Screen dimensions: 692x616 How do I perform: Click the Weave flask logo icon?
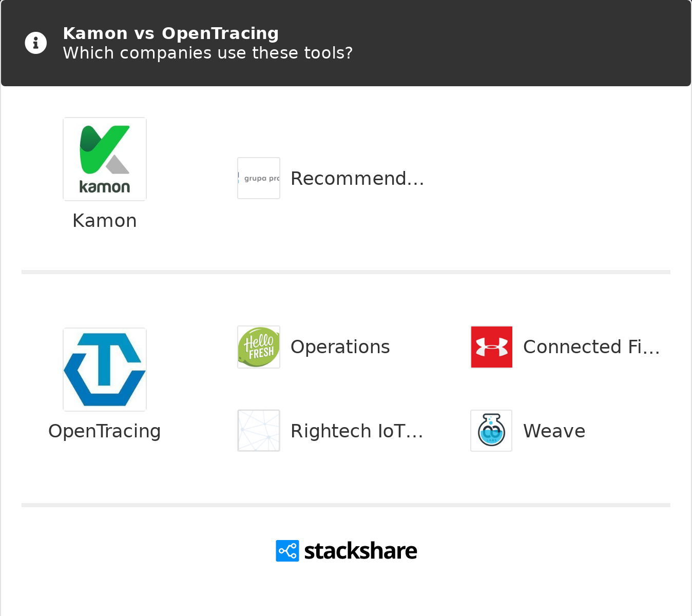tap(491, 431)
